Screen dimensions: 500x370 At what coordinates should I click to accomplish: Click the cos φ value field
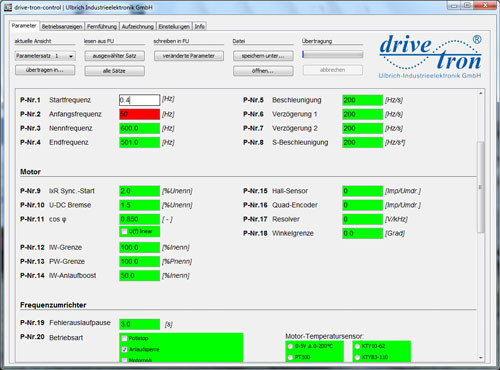[x=139, y=219]
